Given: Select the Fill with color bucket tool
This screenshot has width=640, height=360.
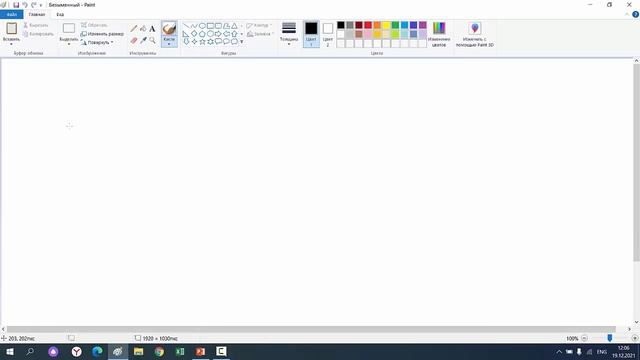Looking at the screenshot, I should (x=143, y=29).
